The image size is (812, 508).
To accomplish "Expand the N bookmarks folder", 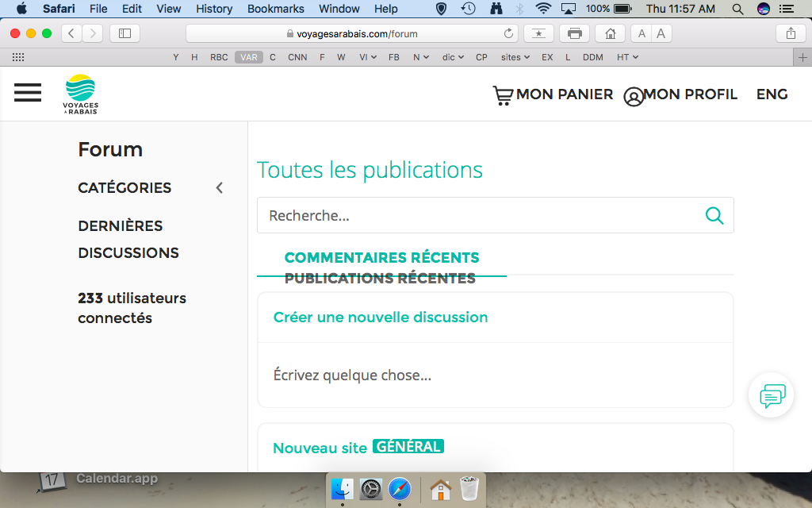I will pyautogui.click(x=420, y=57).
